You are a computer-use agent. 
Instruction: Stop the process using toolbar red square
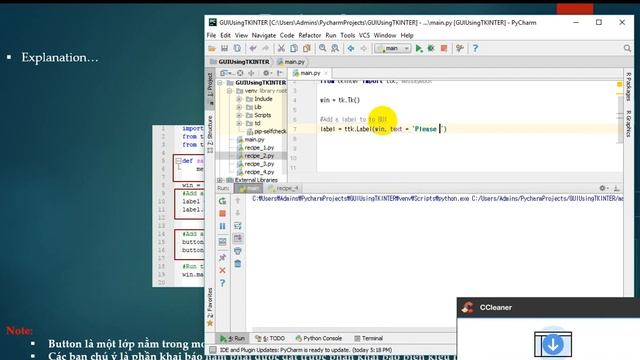tap(444, 49)
